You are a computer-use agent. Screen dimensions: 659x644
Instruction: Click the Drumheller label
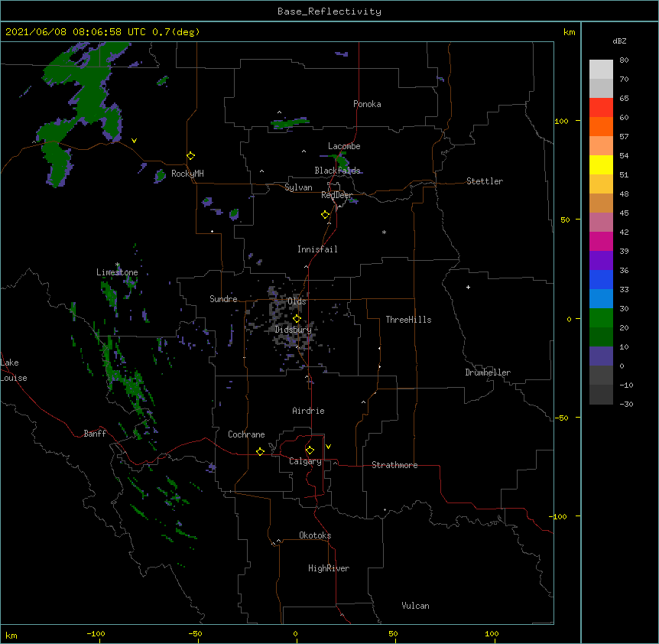[x=488, y=372]
